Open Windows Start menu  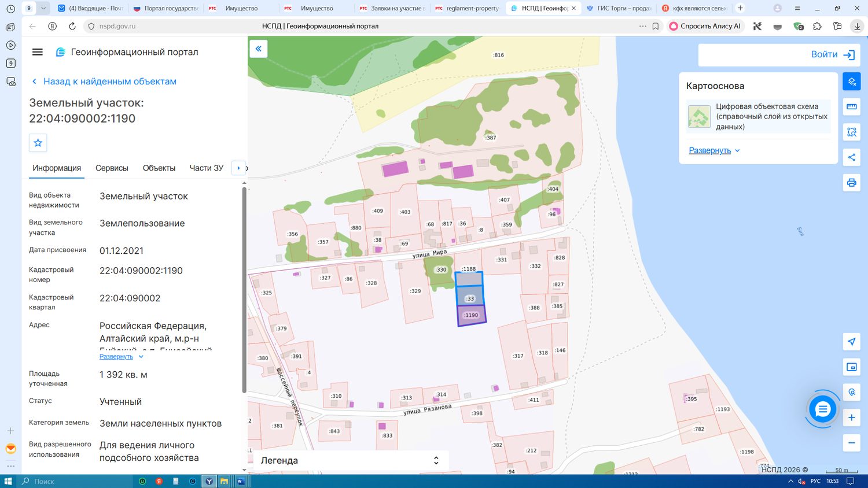(x=8, y=481)
